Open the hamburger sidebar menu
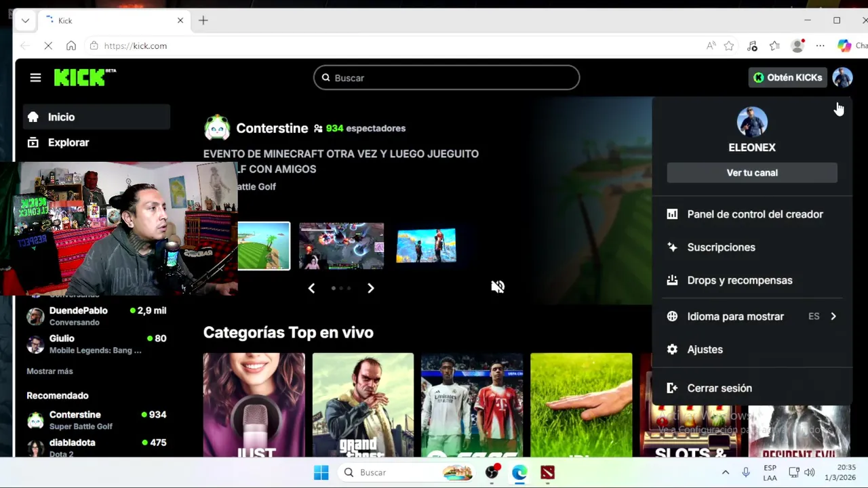Screen dimensions: 868x488 pyautogui.click(x=35, y=78)
